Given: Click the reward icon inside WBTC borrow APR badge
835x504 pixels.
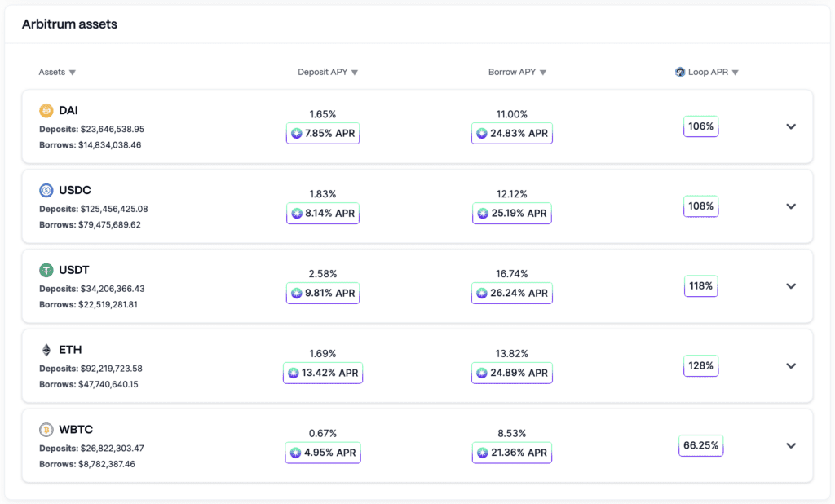Looking at the screenshot, I should pos(484,453).
